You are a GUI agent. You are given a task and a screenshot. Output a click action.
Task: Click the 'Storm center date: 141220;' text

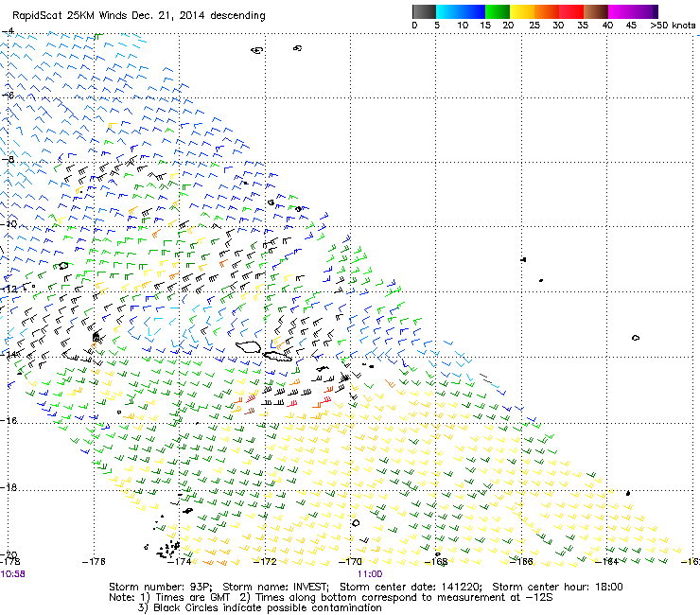pyautogui.click(x=411, y=587)
